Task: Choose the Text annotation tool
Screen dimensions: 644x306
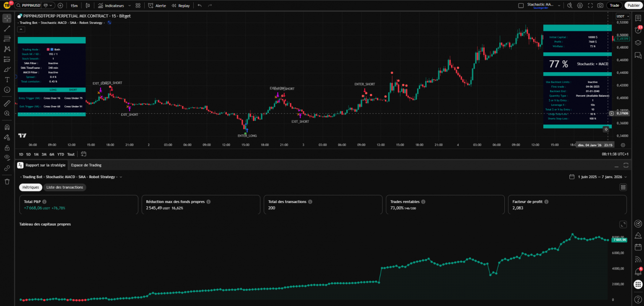Action: point(7,80)
